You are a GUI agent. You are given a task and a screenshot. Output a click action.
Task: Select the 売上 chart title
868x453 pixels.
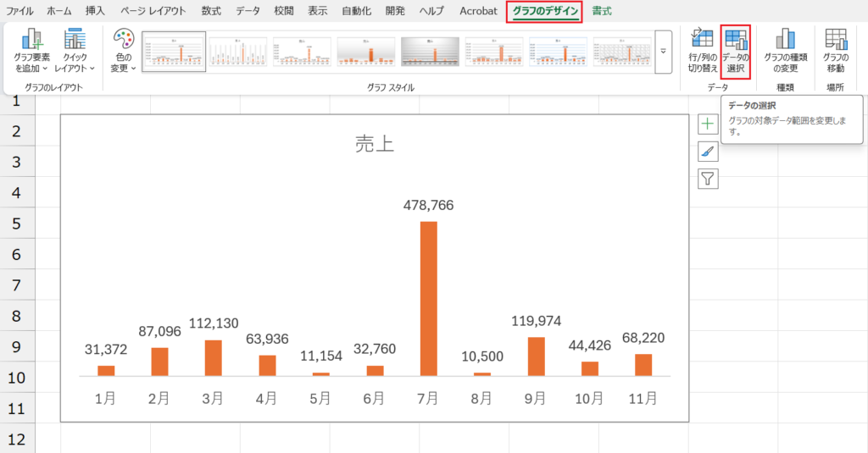click(x=374, y=145)
